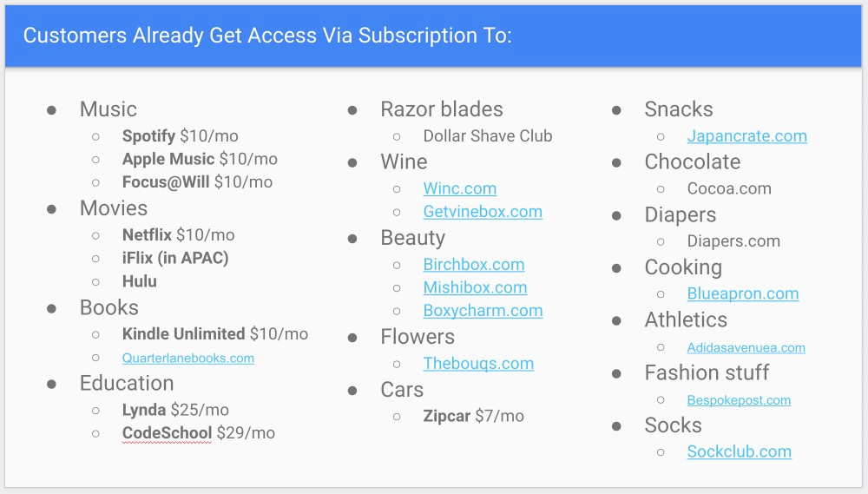Viewport: 868px width, 494px height.
Task: Open the Adidasavenuea.com link
Action: point(746,347)
